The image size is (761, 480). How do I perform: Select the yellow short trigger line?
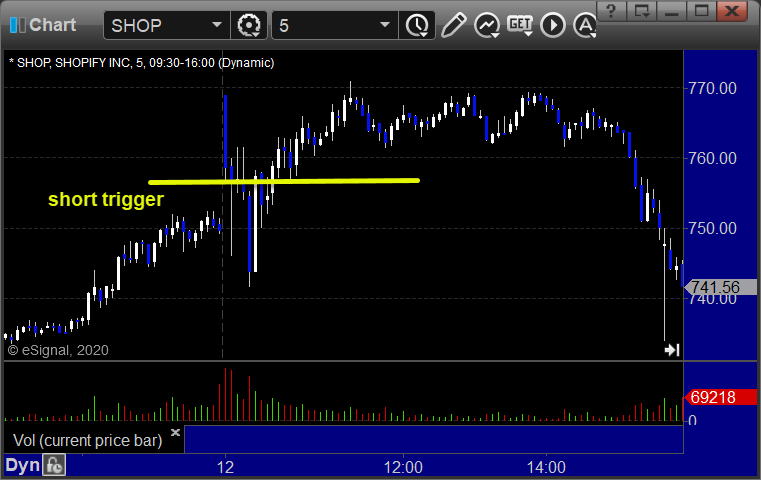284,182
